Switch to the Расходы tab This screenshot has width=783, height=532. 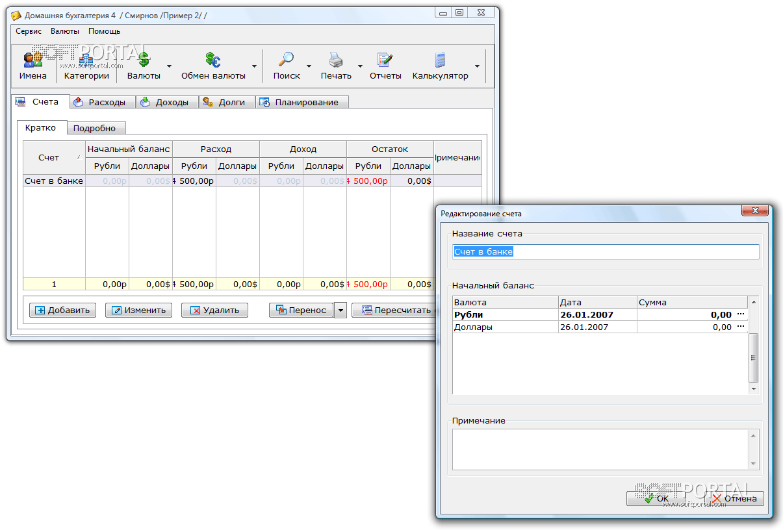click(x=102, y=102)
